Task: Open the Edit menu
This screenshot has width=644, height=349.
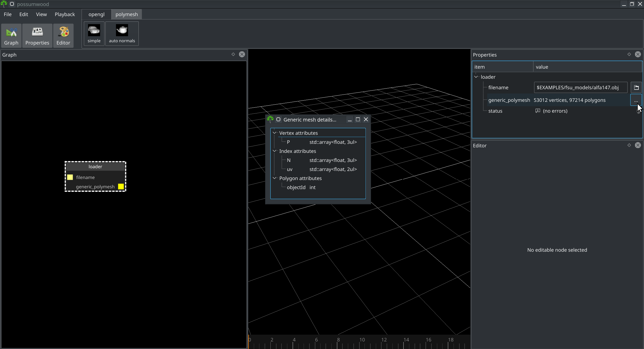Action: coord(23,14)
